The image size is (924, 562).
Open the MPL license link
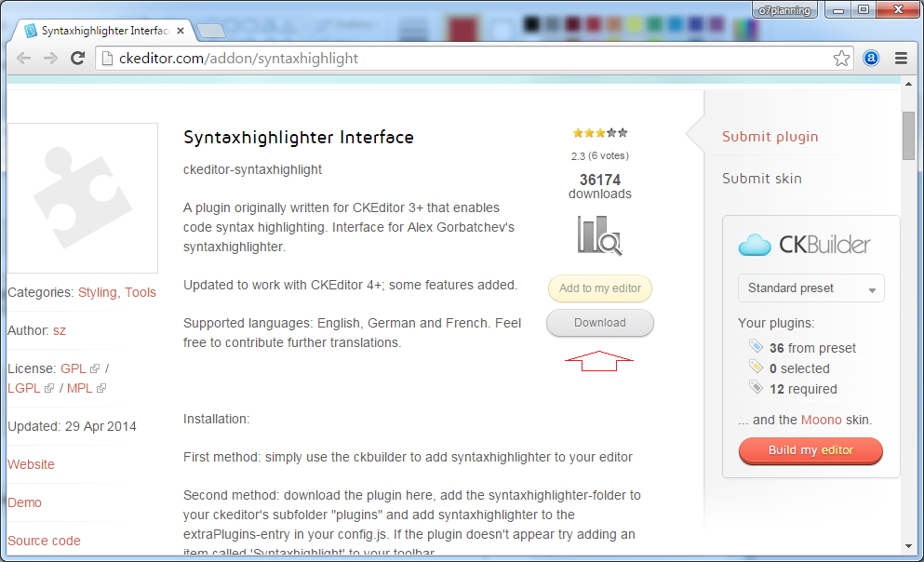[79, 388]
